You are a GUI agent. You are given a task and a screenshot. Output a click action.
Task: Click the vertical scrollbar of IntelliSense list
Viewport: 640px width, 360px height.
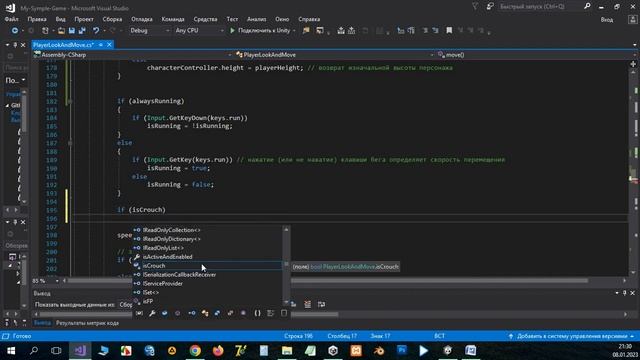(286, 265)
